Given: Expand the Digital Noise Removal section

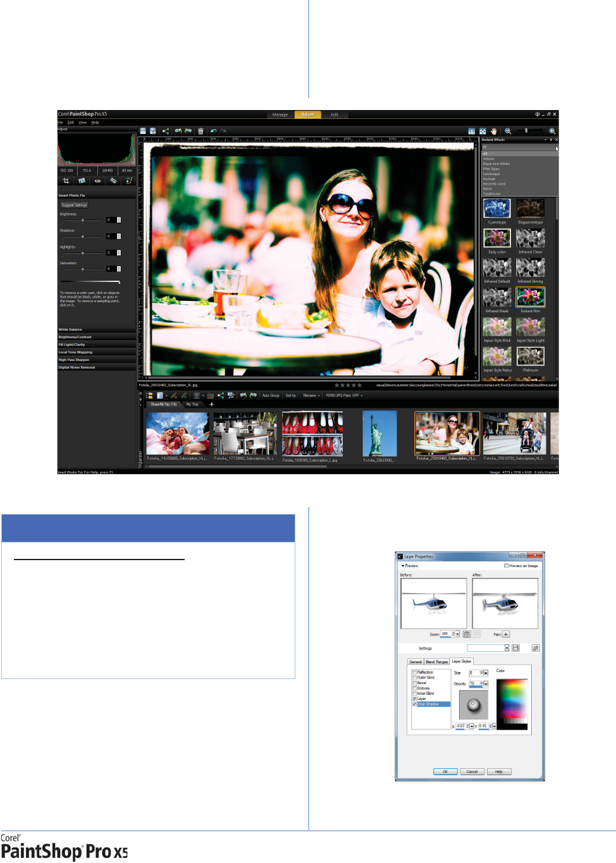Looking at the screenshot, I should 97,367.
